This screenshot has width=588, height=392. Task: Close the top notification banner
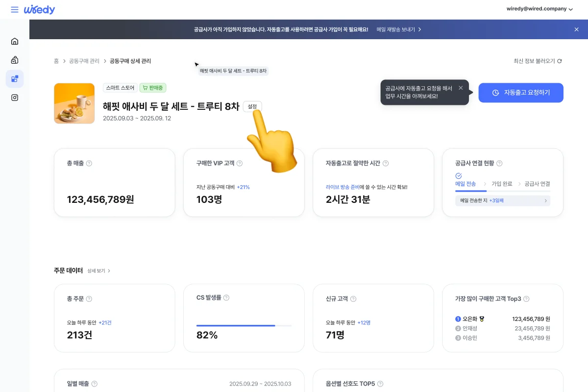point(576,29)
